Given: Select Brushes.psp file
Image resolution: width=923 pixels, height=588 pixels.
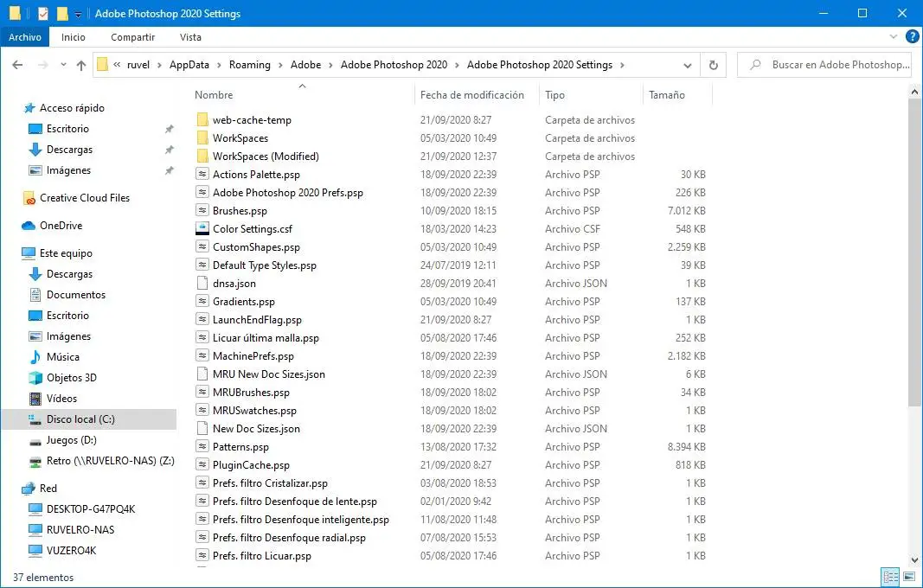Looking at the screenshot, I should click(240, 211).
